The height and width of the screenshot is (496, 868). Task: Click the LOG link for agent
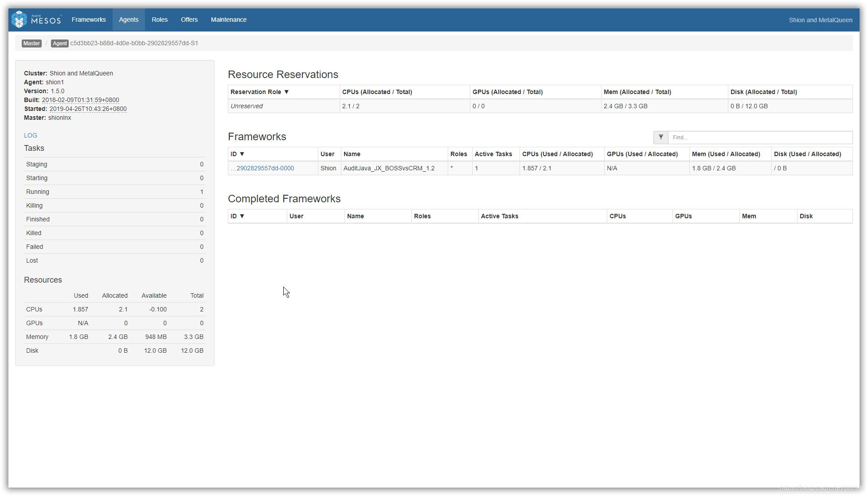[x=30, y=135]
